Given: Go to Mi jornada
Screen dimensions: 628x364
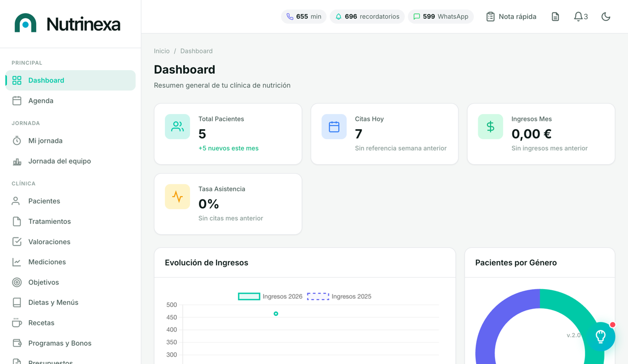Looking at the screenshot, I should 71,141.
